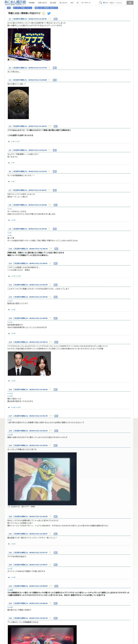Screen dimensions: 138x644
Task: Favorite the thread with the star icon
Action: (44, 14)
